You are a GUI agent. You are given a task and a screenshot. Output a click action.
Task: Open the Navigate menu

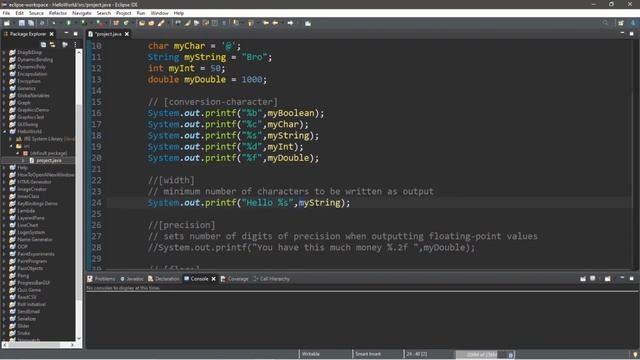click(82, 13)
